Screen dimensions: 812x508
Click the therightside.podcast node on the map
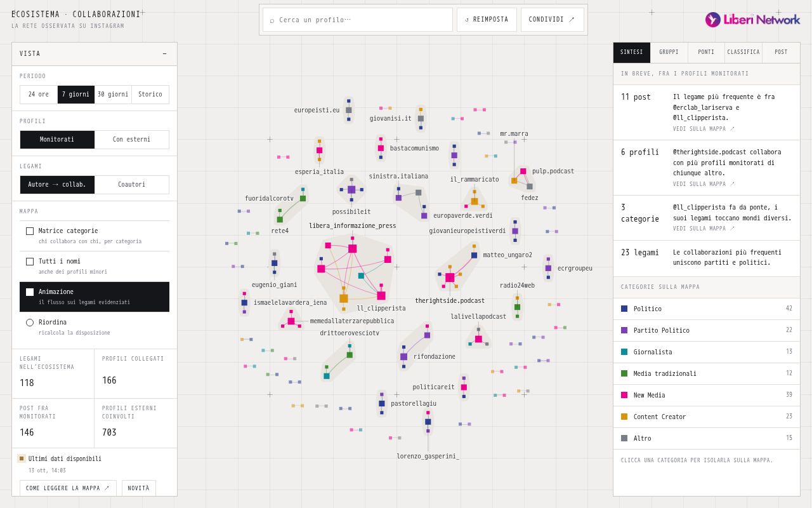(450, 277)
